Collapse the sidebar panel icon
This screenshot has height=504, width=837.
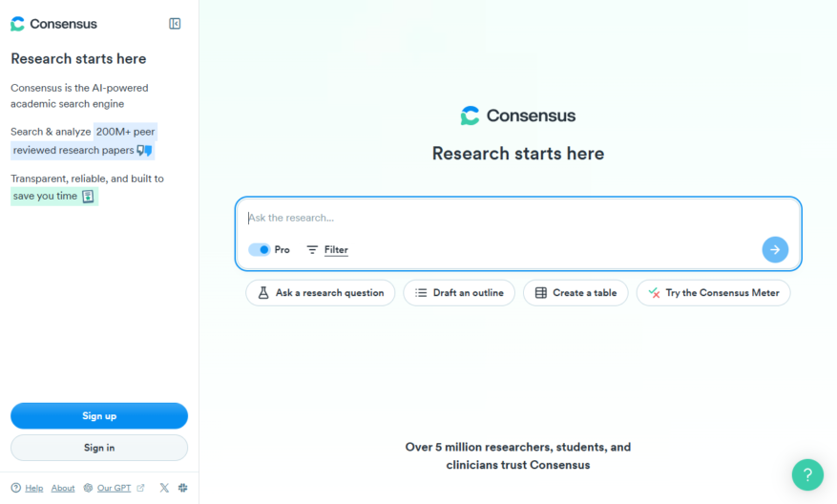tap(175, 24)
